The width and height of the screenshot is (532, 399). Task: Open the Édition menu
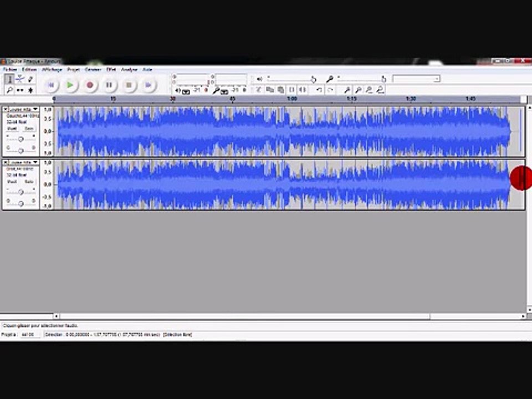pyautogui.click(x=29, y=69)
